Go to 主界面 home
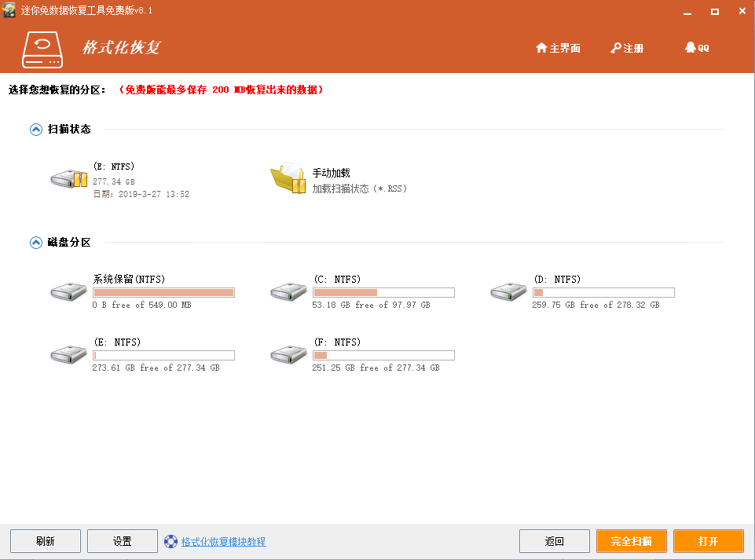This screenshot has height=560, width=755. (558, 48)
